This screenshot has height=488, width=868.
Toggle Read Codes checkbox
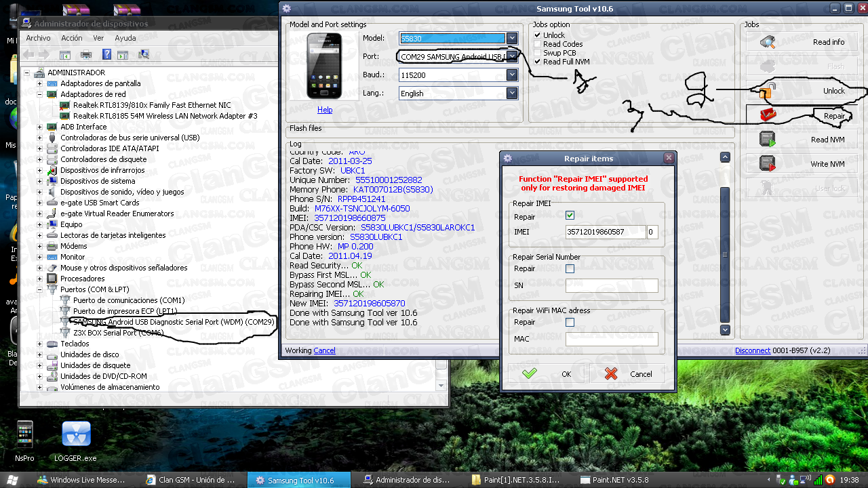(x=538, y=44)
